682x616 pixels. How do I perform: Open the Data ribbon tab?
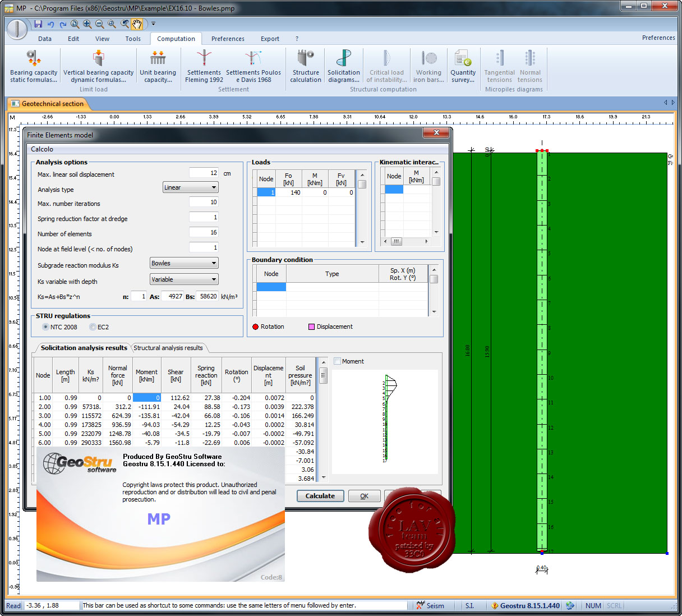pos(45,39)
